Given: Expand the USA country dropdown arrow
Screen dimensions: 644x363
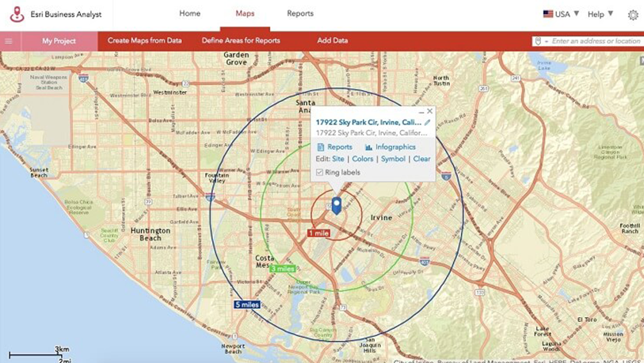Looking at the screenshot, I should pos(576,13).
